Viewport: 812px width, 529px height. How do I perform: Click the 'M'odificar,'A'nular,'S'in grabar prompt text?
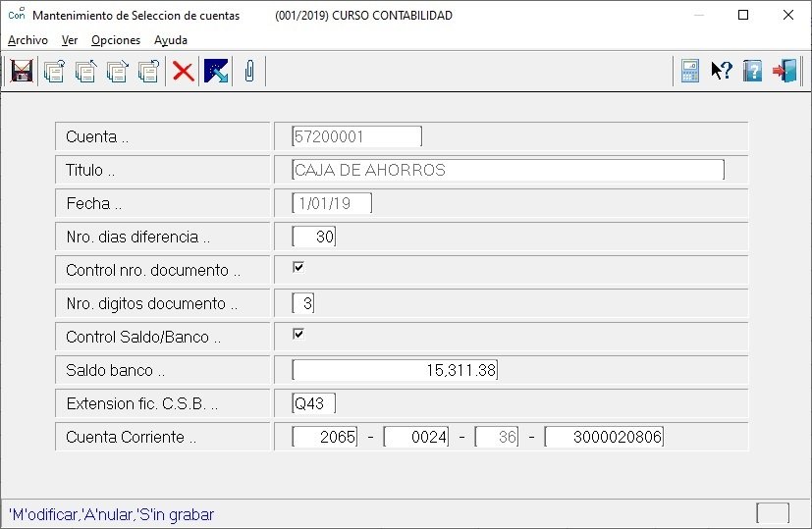pyautogui.click(x=111, y=514)
